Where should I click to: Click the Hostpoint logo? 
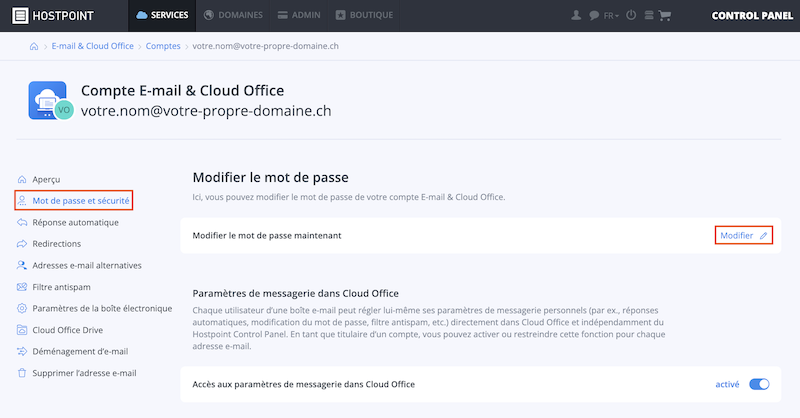[x=53, y=16]
